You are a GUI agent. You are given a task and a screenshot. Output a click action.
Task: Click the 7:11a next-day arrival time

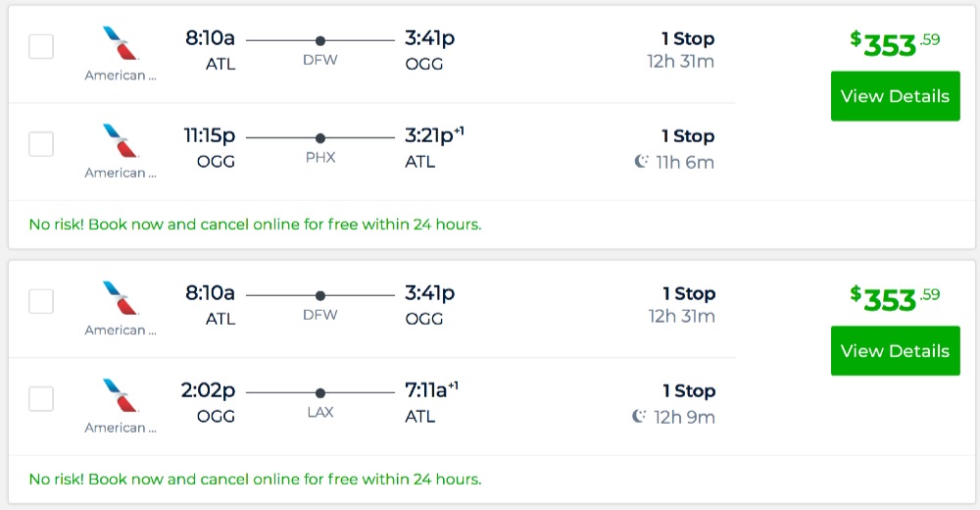pos(427,391)
